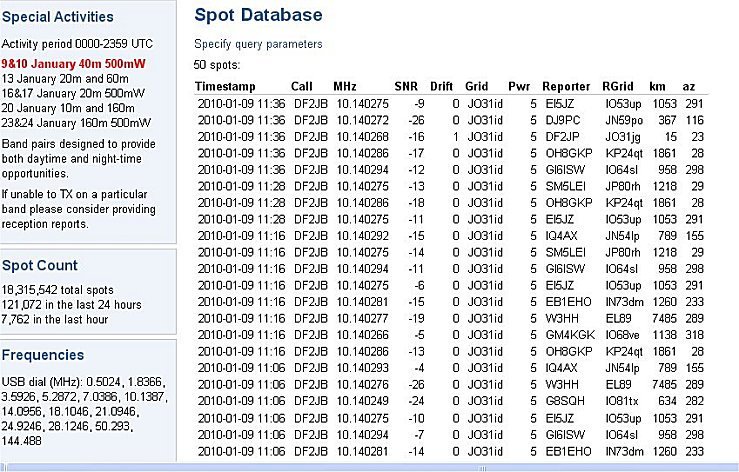Click the Spot Database title
739x472 pixels.
(258, 15)
